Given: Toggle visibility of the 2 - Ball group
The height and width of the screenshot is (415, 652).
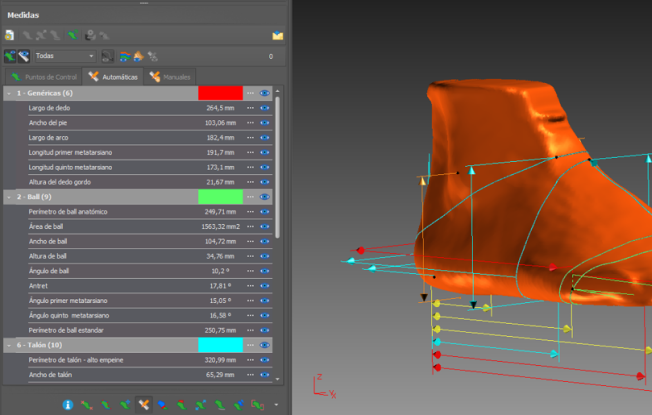Looking at the screenshot, I should tap(265, 197).
